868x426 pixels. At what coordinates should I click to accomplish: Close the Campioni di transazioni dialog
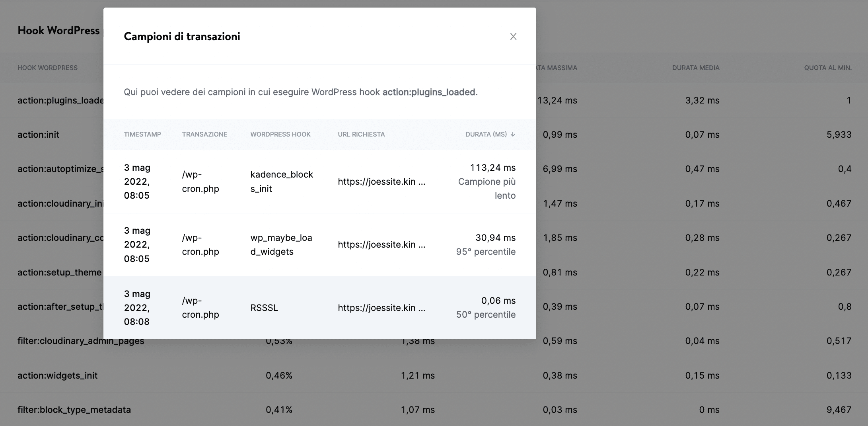513,37
